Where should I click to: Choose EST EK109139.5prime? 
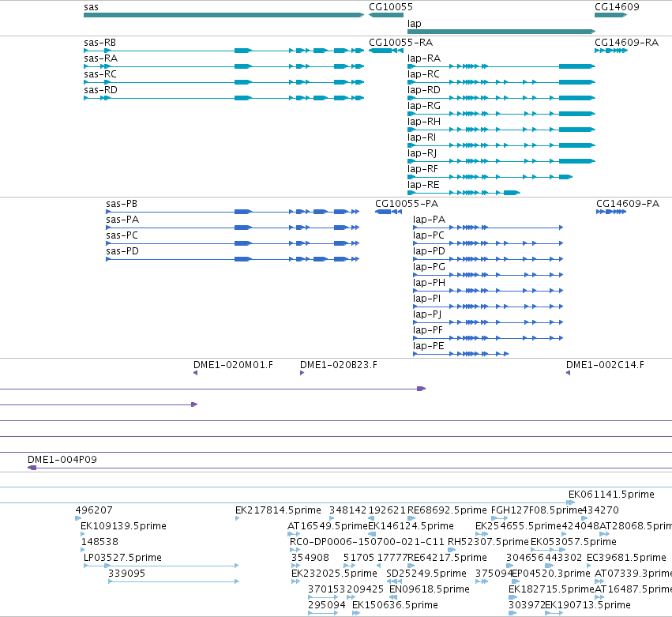123,526
